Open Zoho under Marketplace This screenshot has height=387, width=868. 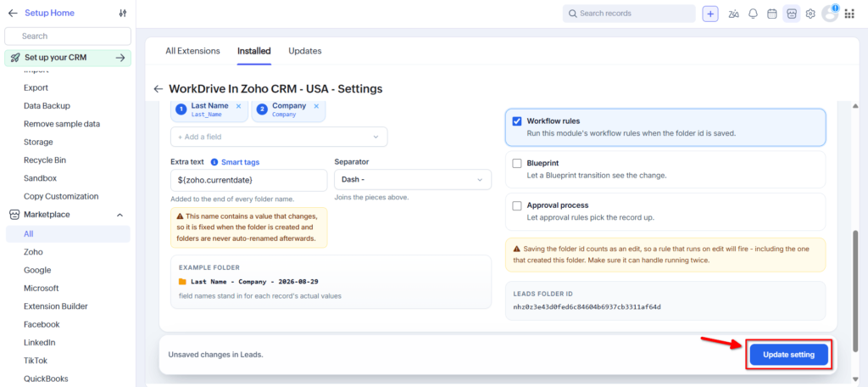pos(33,252)
